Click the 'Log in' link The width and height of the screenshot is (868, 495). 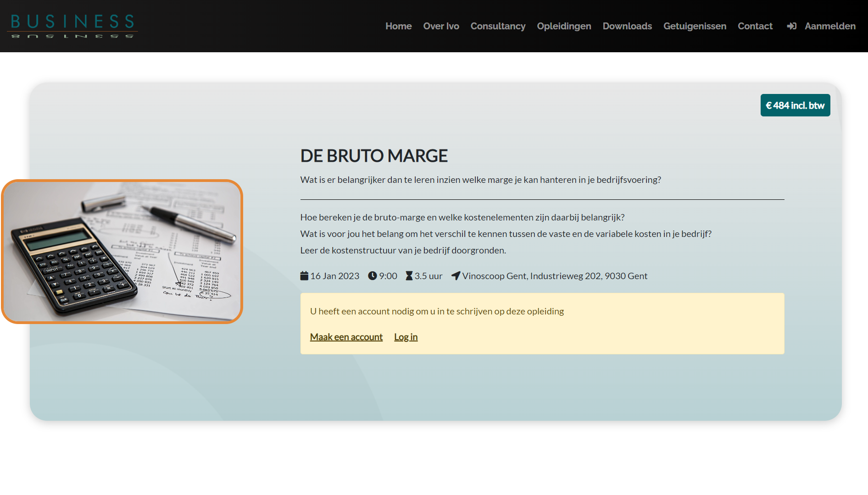(406, 337)
